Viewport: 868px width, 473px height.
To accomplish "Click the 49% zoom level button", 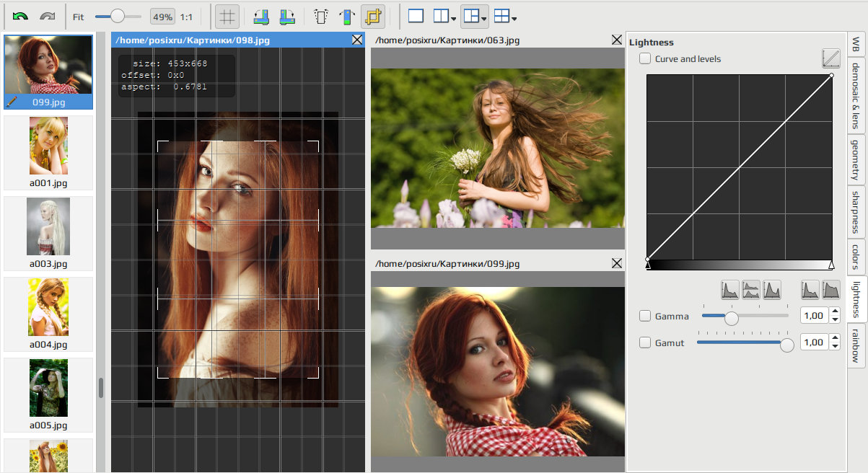I will pyautogui.click(x=162, y=17).
